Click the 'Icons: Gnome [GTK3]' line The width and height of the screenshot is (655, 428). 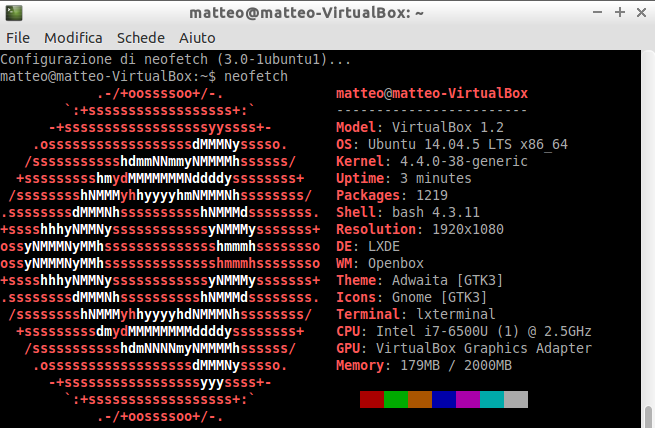tap(411, 297)
